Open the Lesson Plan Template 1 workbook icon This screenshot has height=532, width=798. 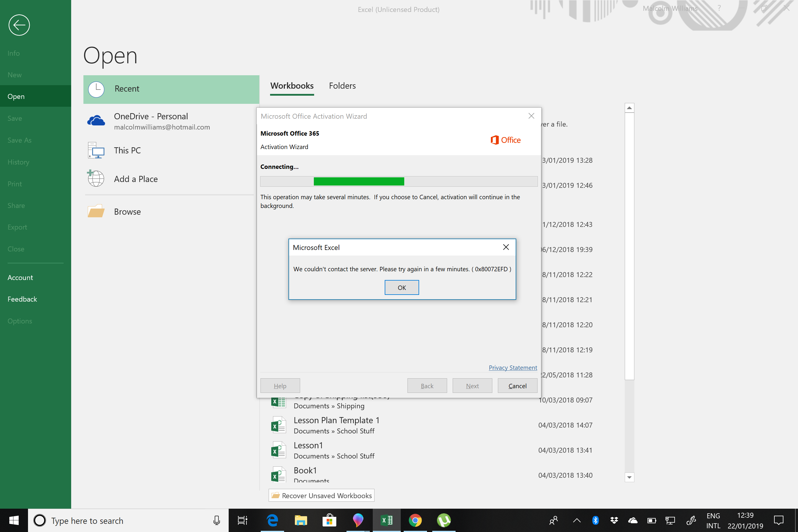click(x=279, y=425)
